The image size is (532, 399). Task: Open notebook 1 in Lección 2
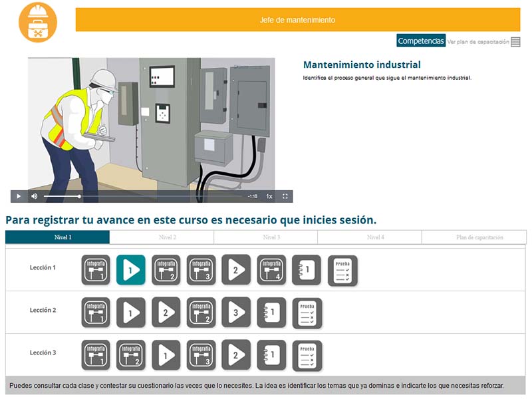pyautogui.click(x=271, y=312)
